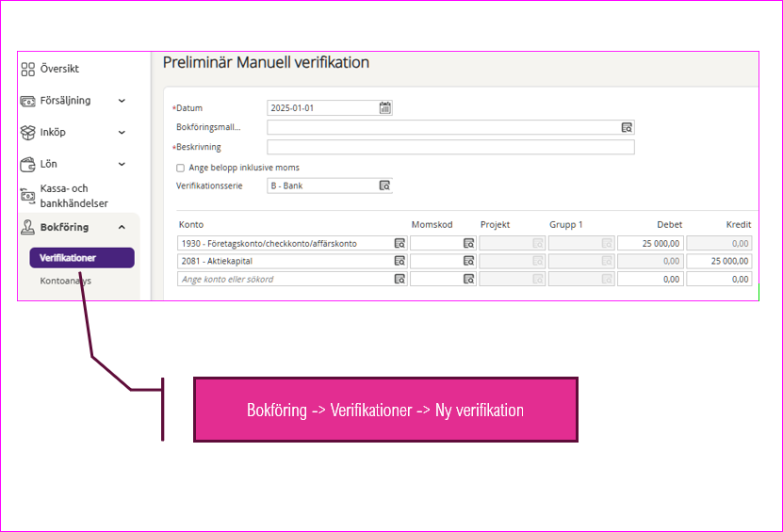Click the Kassa- och bankhändelser icon
The height and width of the screenshot is (532, 783).
(27, 196)
